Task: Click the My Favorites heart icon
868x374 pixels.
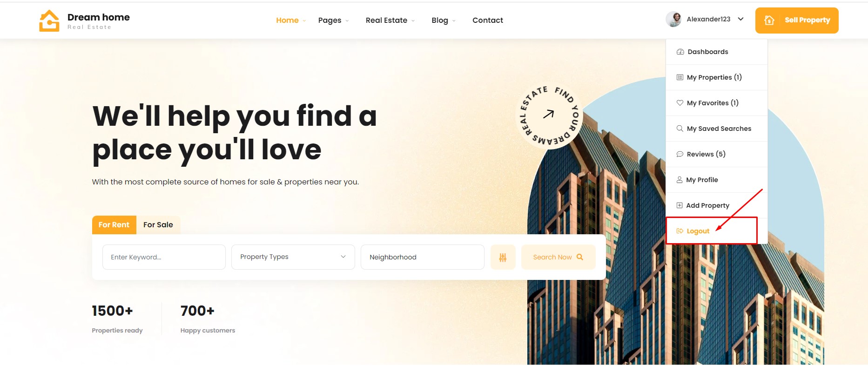Action: tap(680, 103)
